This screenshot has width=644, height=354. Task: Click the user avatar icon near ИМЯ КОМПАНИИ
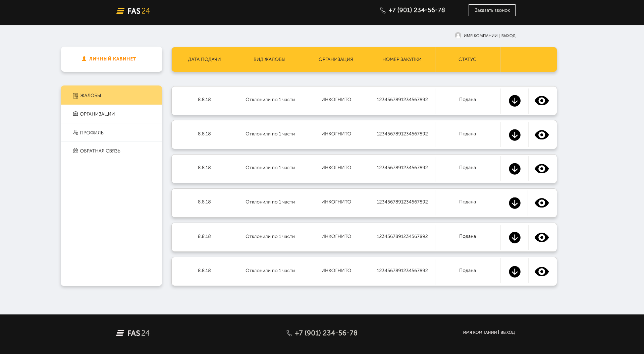coord(458,36)
